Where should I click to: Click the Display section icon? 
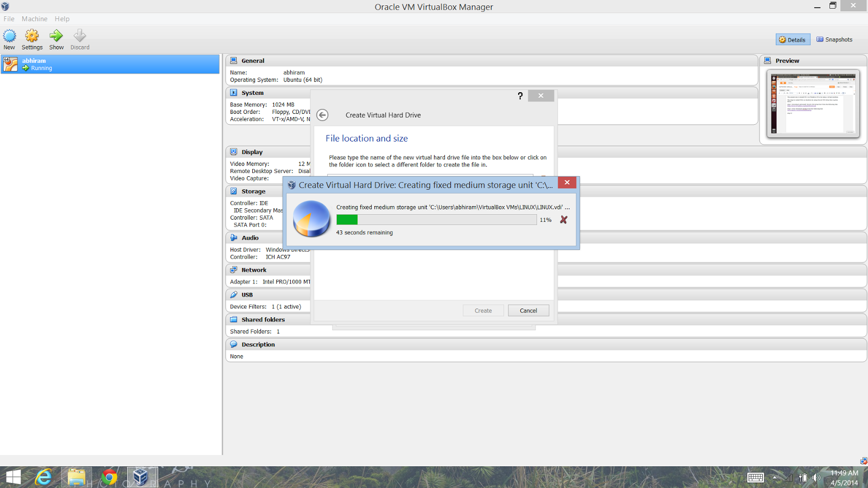coord(233,152)
